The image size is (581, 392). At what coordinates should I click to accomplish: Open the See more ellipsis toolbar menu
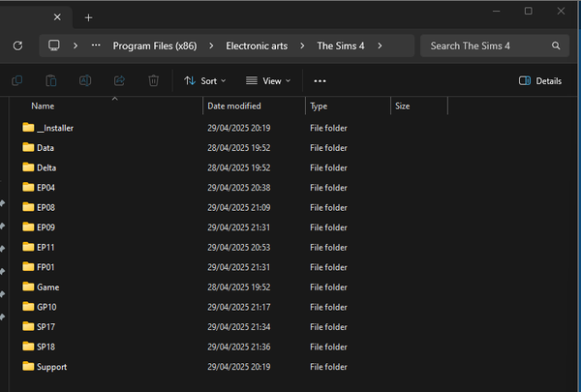320,81
